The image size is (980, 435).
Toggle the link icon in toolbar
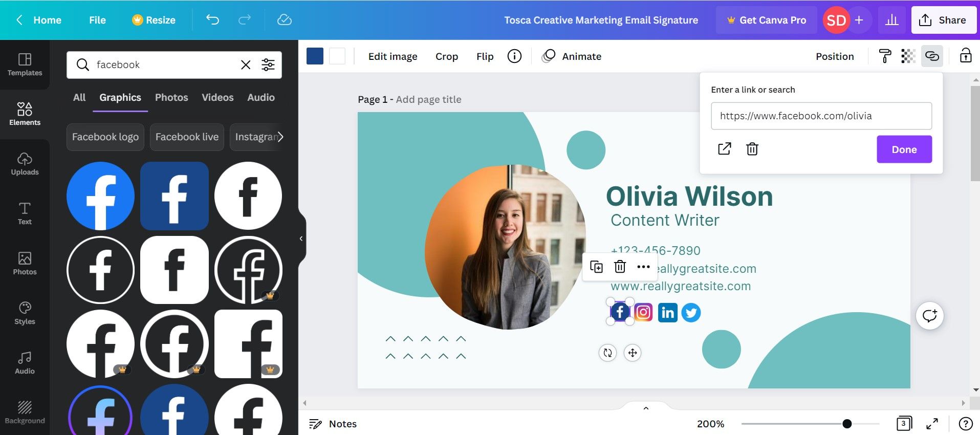click(x=932, y=56)
